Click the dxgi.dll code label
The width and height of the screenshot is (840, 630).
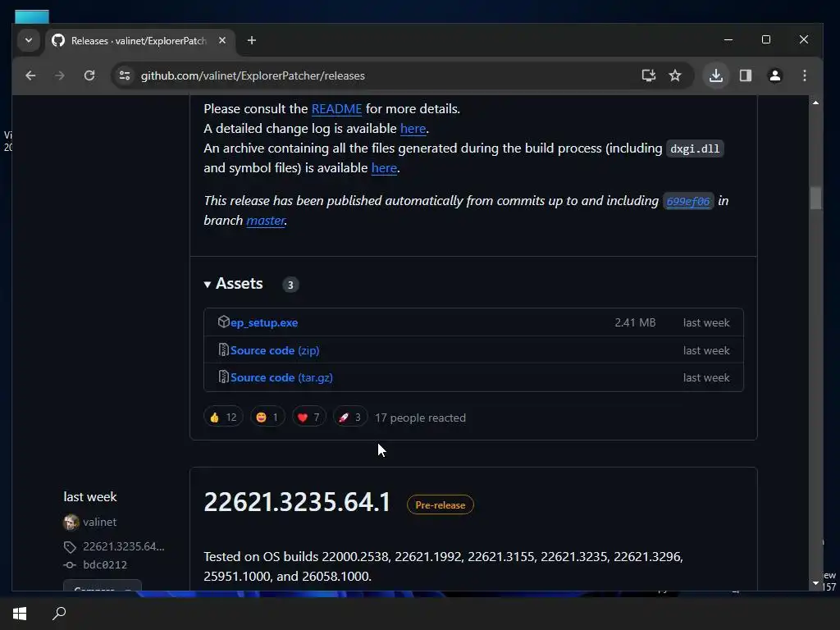click(695, 148)
